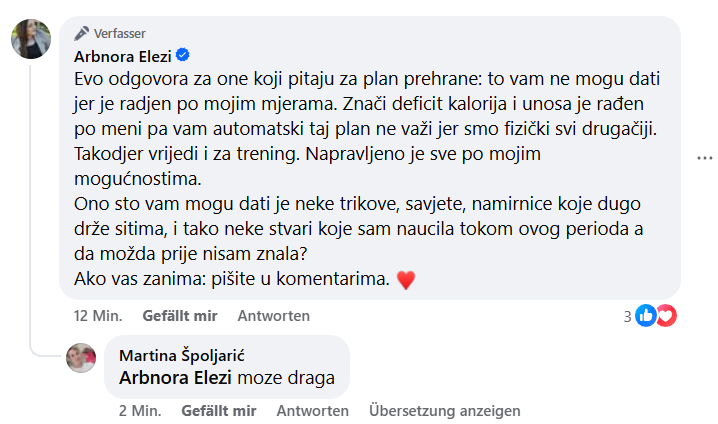Toggle Gefällt mir on Arbnora Elezi's comment
The height and width of the screenshot is (424, 718).
pos(180,316)
